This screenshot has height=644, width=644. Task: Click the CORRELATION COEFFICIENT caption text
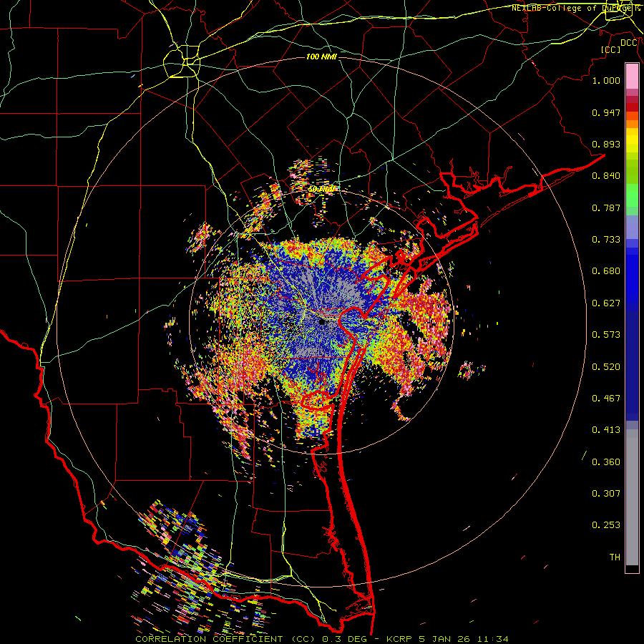[209, 639]
